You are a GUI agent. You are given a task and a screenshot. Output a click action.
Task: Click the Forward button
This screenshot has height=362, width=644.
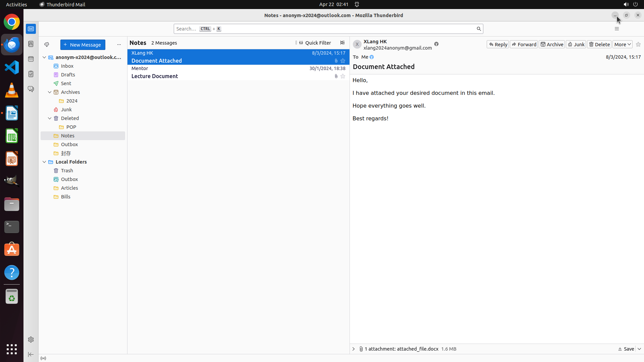click(524, 44)
